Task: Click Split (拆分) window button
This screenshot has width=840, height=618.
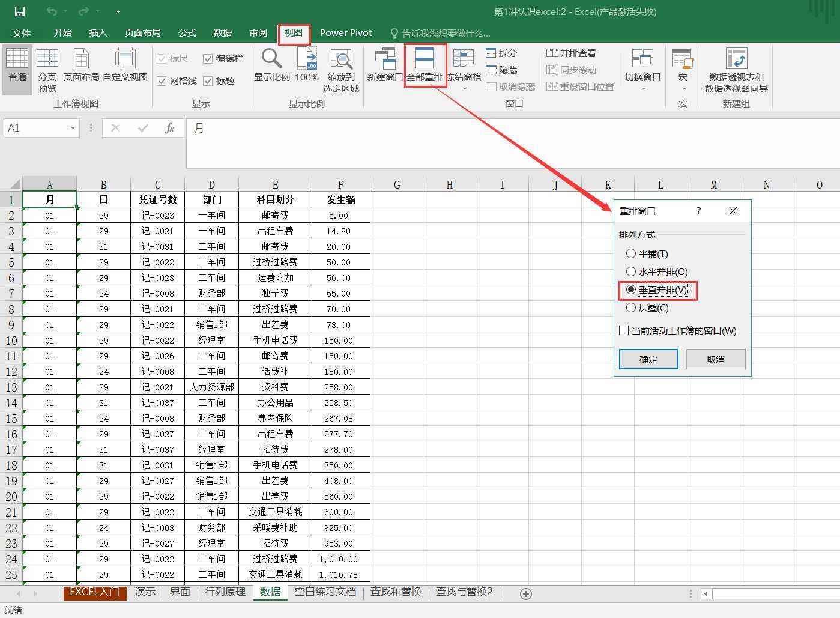Action: 501,53
